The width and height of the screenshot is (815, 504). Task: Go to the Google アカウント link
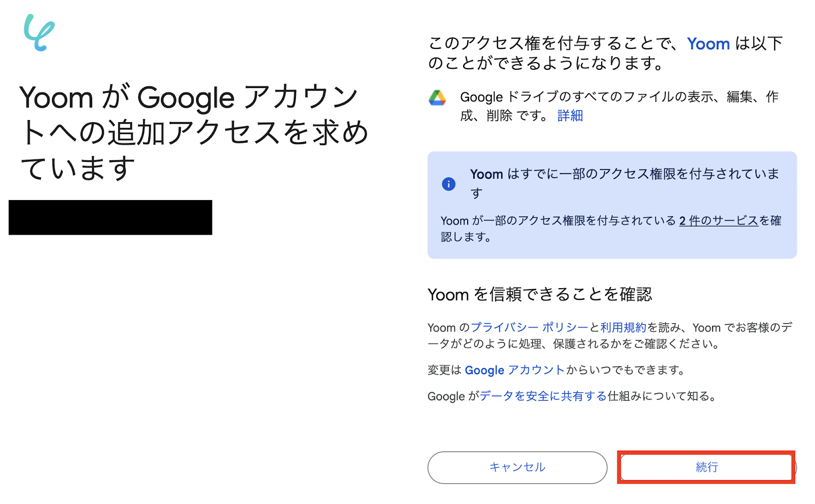coord(514,370)
